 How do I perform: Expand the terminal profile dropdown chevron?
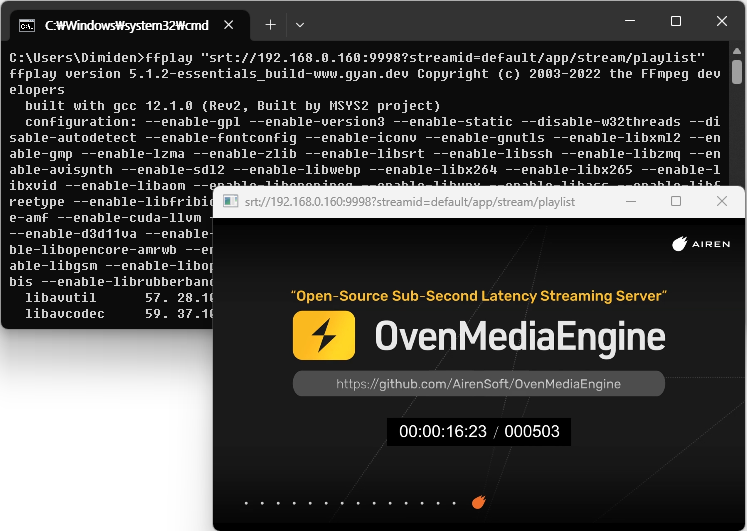[x=300, y=23]
